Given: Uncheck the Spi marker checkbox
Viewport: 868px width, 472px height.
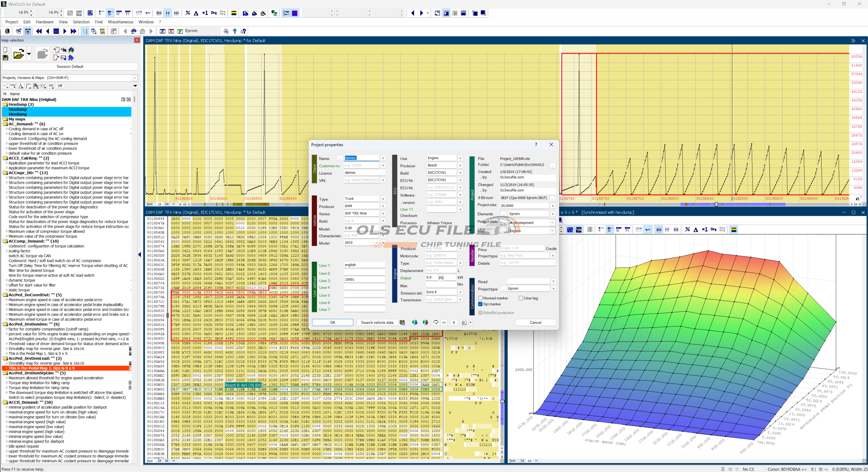Looking at the screenshot, I should point(480,304).
